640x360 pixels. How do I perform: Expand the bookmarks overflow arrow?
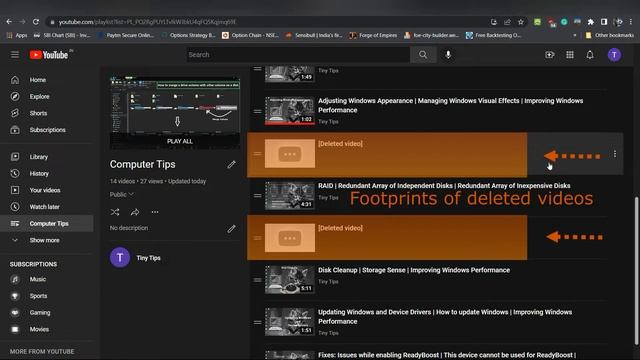tap(575, 36)
